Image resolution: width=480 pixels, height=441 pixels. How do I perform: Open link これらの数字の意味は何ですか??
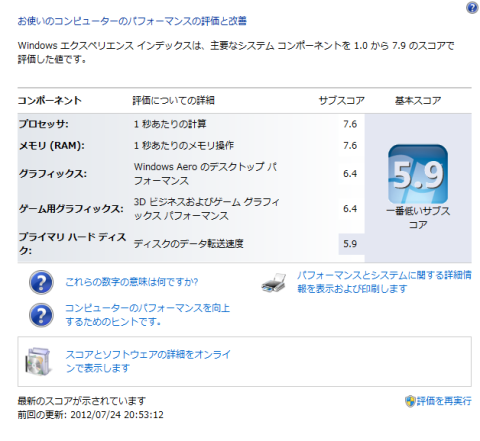pyautogui.click(x=132, y=282)
